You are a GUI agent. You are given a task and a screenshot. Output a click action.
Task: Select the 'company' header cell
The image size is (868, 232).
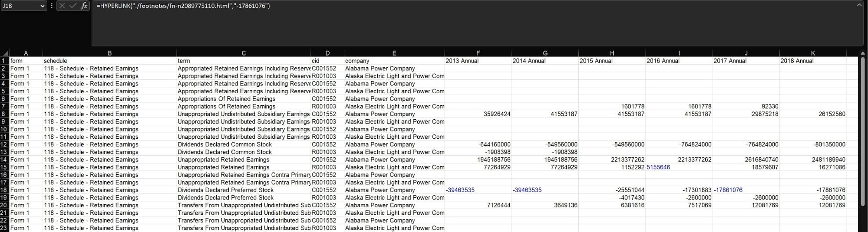[x=394, y=61]
